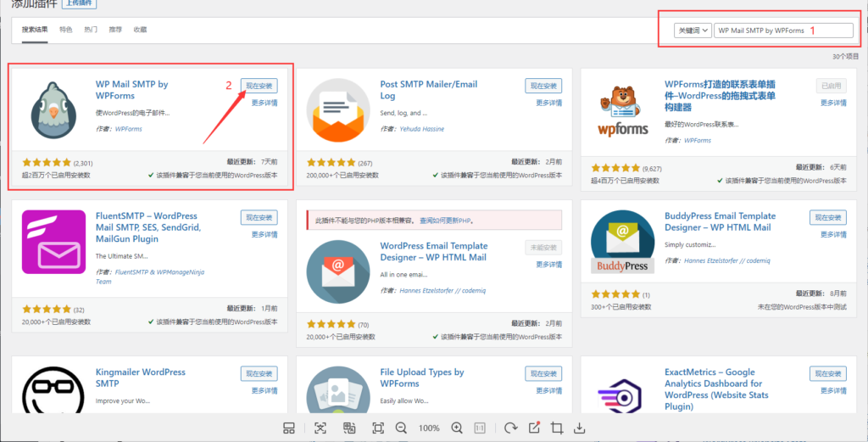Click 现在安装 for Post SMTP Mailer/Email Log

[543, 86]
